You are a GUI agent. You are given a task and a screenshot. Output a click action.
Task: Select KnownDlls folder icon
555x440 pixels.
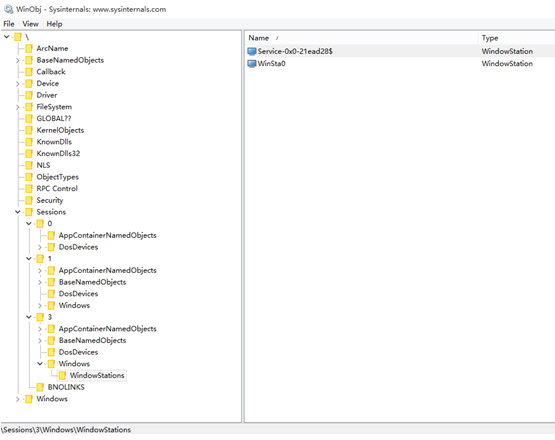[x=29, y=142]
